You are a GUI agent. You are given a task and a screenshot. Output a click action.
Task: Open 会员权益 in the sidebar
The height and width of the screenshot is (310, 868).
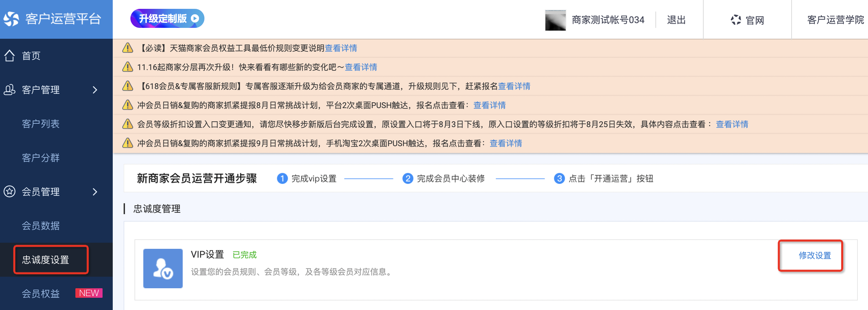pyautogui.click(x=41, y=294)
